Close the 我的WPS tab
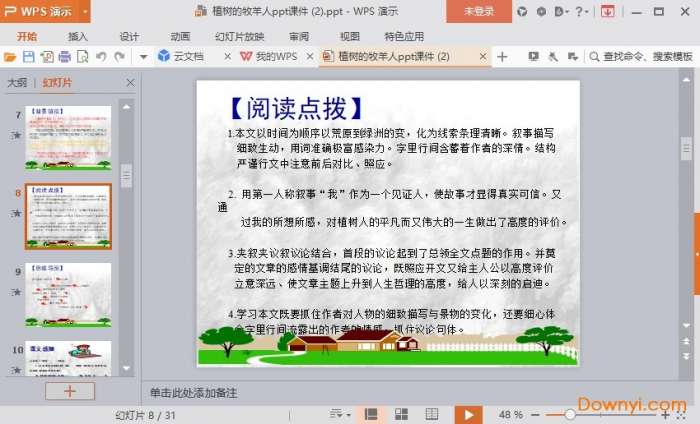 (310, 57)
